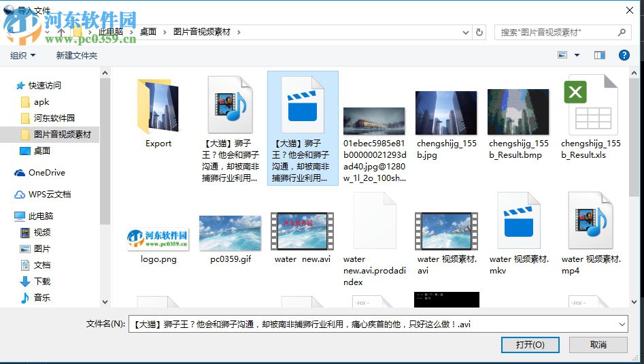
Task: Click 此电脑 in the address breadcrumb
Action: coord(111,31)
